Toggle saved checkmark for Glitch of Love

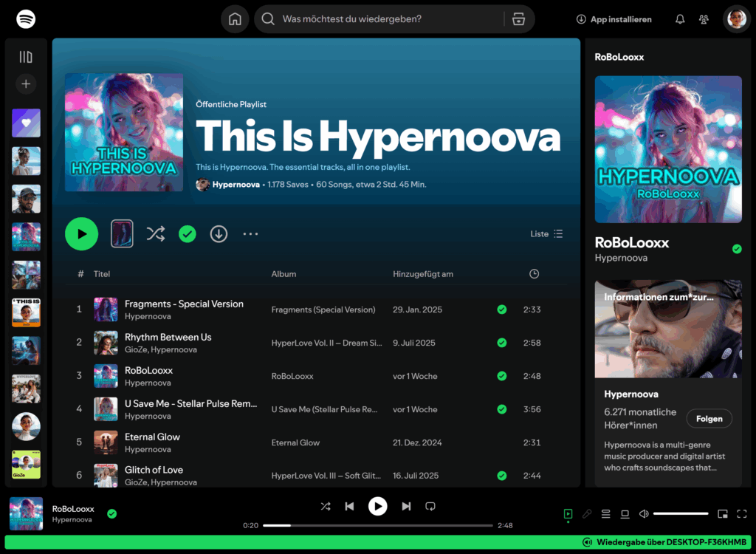click(502, 476)
